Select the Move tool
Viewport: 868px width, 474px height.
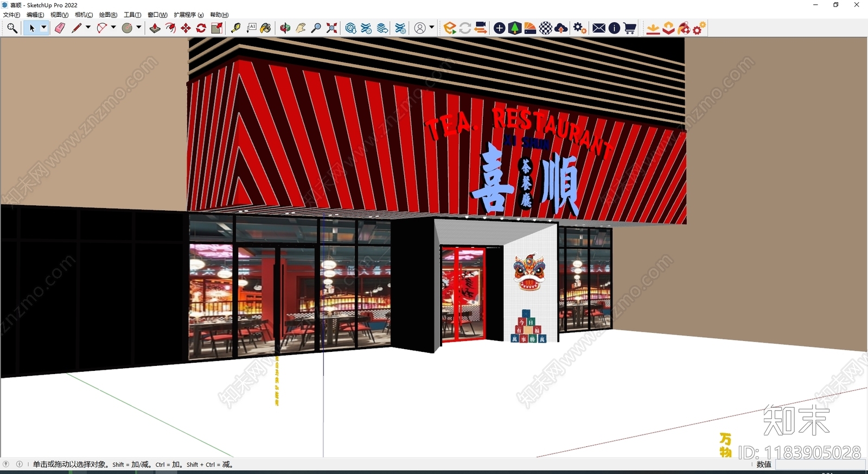(x=186, y=28)
